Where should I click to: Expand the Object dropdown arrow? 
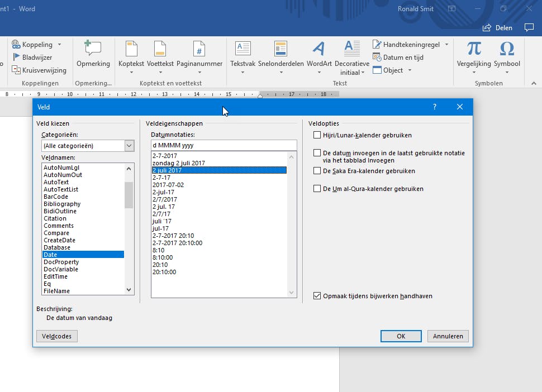pos(410,70)
